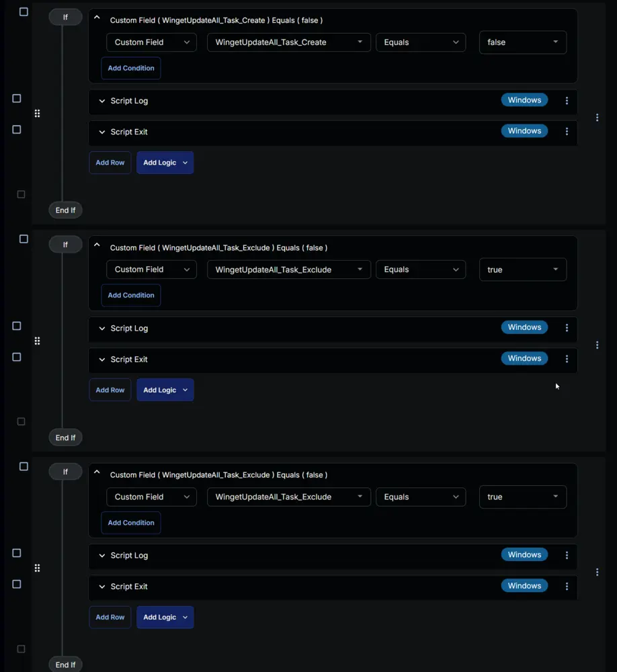Open the 'true' value dropdown in last block
617x672 pixels.
(523, 497)
